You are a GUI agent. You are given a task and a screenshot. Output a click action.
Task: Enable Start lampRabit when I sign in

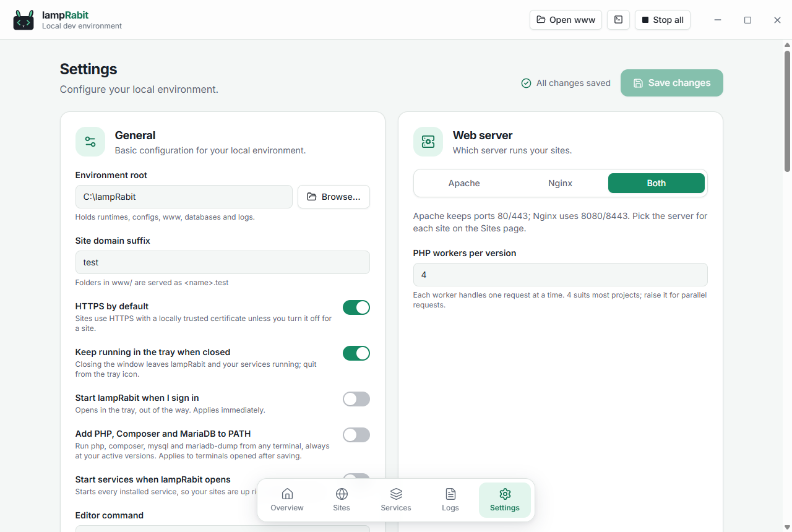pyautogui.click(x=356, y=399)
